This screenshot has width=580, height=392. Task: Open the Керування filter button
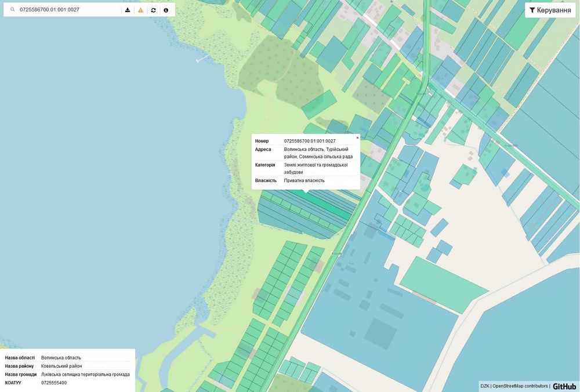point(550,10)
